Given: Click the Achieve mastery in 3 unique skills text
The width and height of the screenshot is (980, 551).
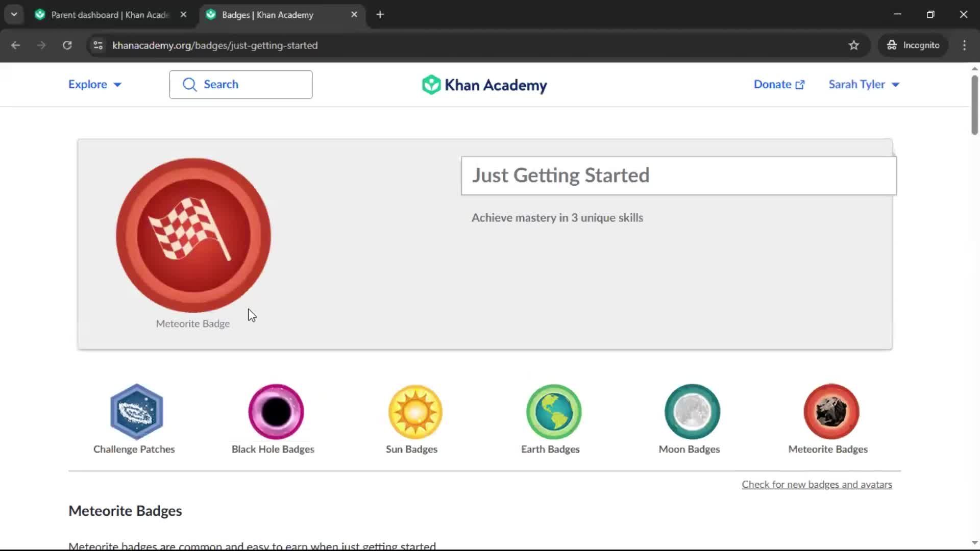Looking at the screenshot, I should point(557,218).
